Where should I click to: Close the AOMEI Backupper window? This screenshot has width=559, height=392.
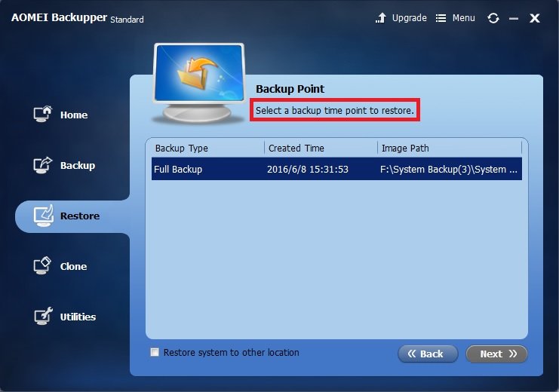tap(534, 18)
